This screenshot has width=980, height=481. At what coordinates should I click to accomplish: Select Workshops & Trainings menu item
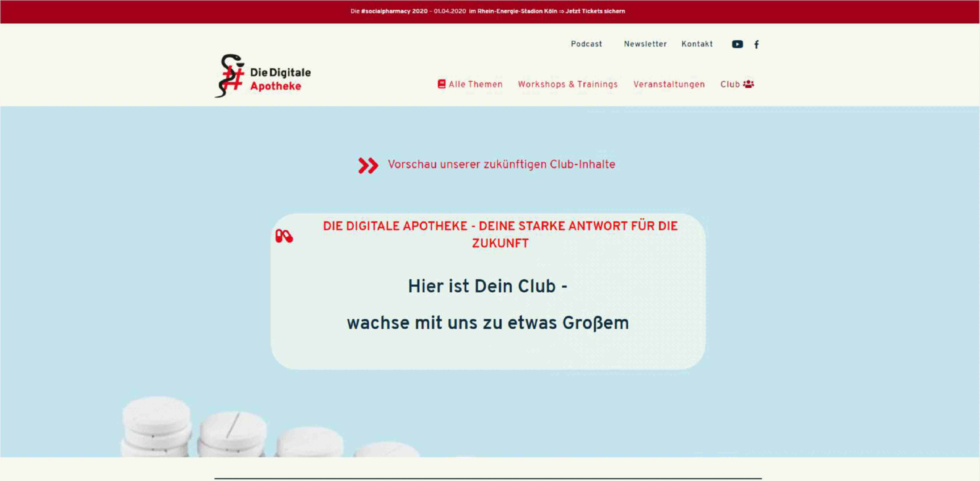(x=568, y=84)
